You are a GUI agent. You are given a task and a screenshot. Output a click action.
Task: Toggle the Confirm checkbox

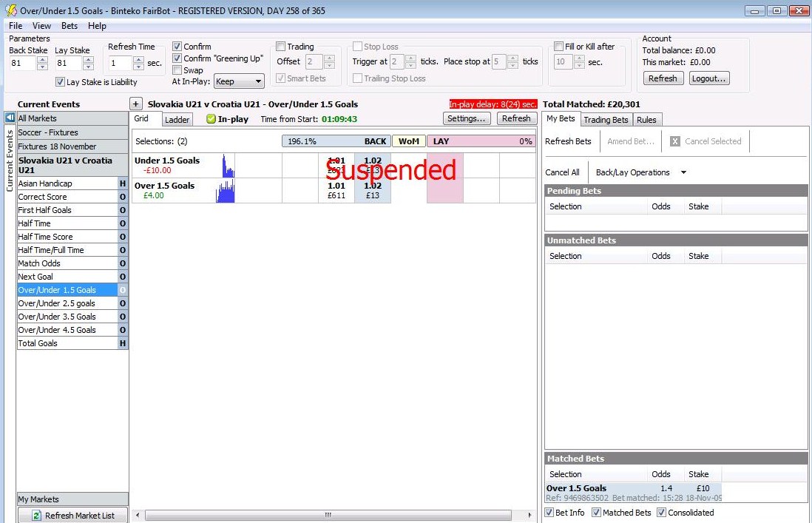coord(177,47)
